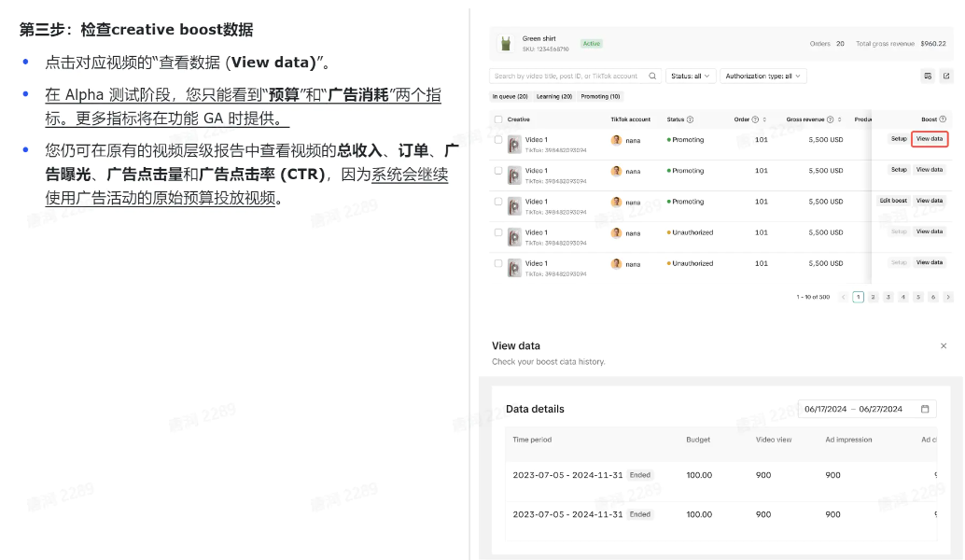
Task: Go to page 1
Action: tap(858, 297)
